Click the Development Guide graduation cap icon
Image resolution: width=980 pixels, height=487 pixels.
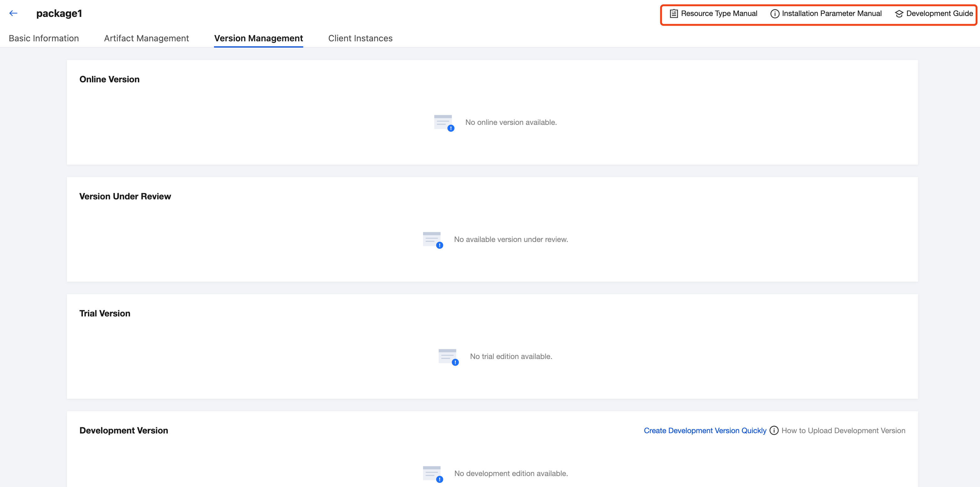point(899,14)
